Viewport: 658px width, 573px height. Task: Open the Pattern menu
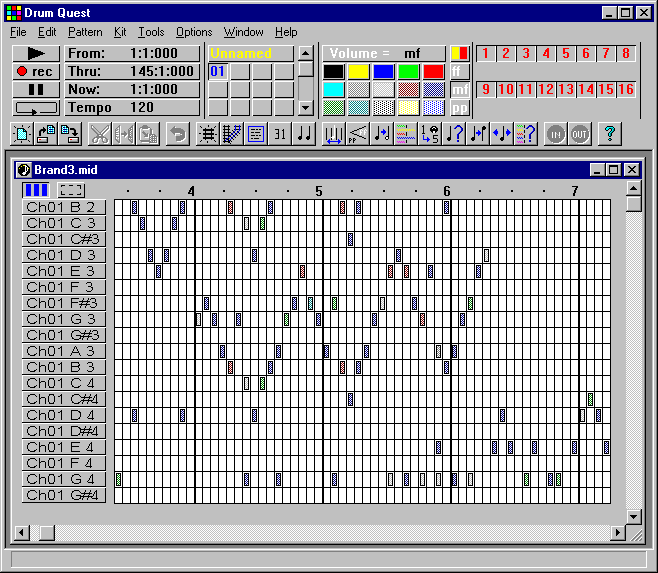click(85, 32)
